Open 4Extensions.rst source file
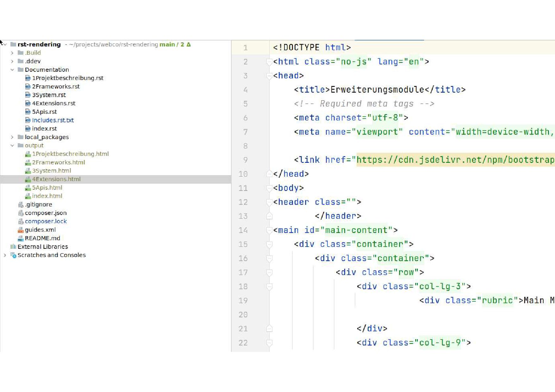 tap(54, 103)
